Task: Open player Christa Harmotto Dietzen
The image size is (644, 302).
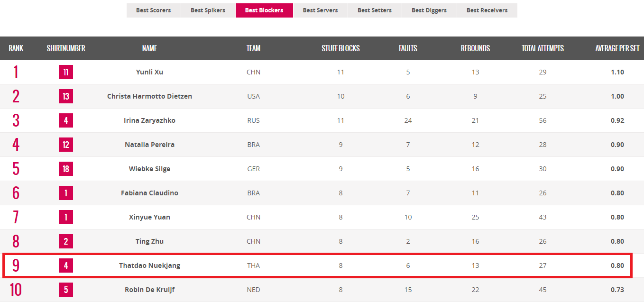Action: click(149, 96)
